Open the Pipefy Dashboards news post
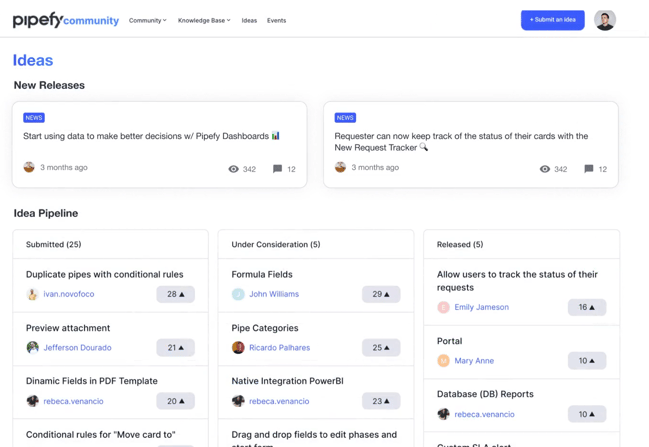 coord(151,136)
